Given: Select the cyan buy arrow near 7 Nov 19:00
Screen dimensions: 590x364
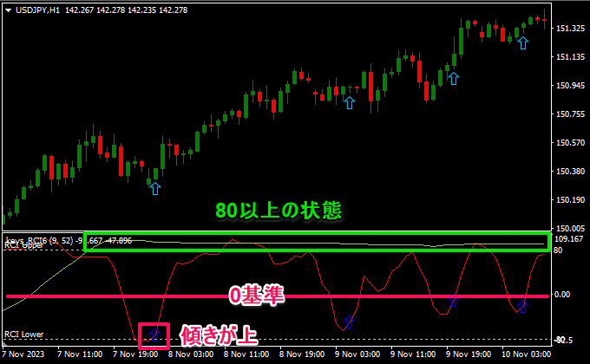Looking at the screenshot, I should tap(154, 187).
